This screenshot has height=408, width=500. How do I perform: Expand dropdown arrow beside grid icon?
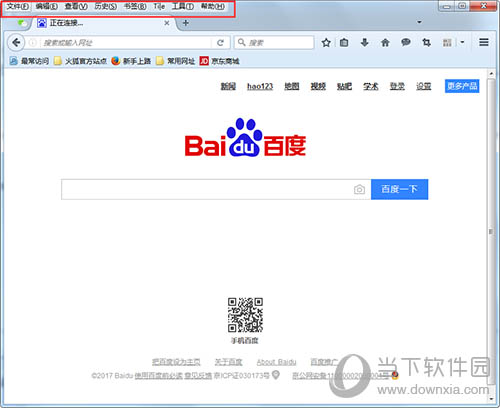pyautogui.click(x=462, y=42)
